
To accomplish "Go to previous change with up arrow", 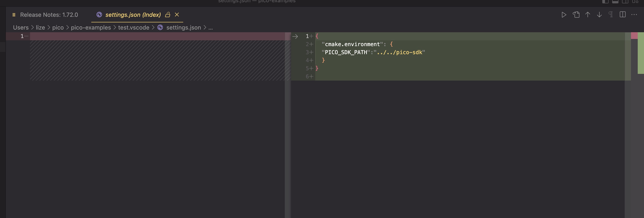I will coord(587,15).
